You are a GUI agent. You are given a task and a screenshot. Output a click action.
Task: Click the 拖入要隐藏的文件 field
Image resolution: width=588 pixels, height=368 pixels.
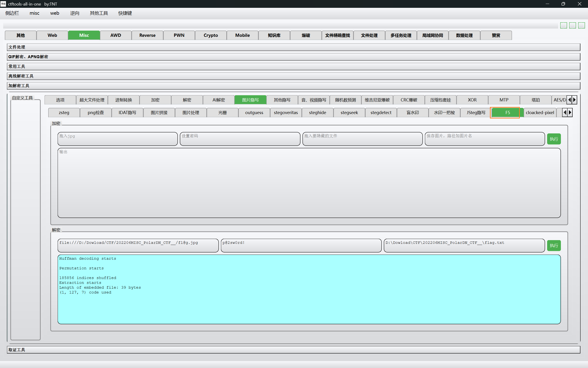[x=362, y=139]
